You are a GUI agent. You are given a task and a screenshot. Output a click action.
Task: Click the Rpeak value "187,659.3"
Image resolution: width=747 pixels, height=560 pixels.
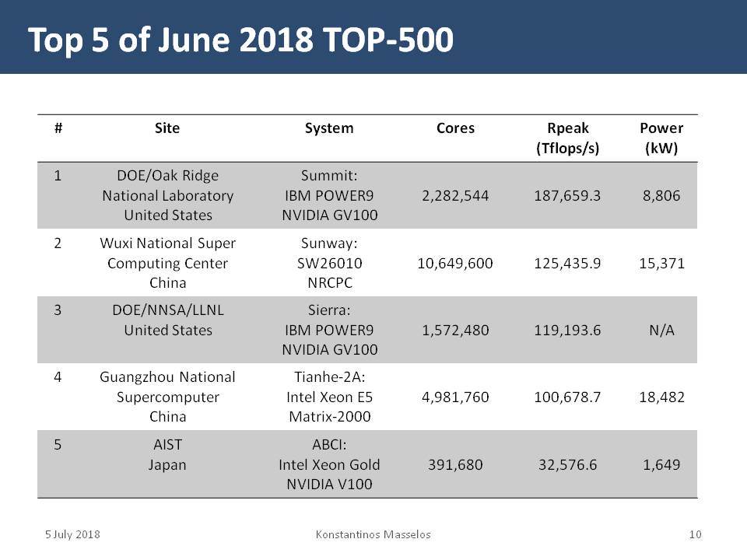[x=567, y=196]
